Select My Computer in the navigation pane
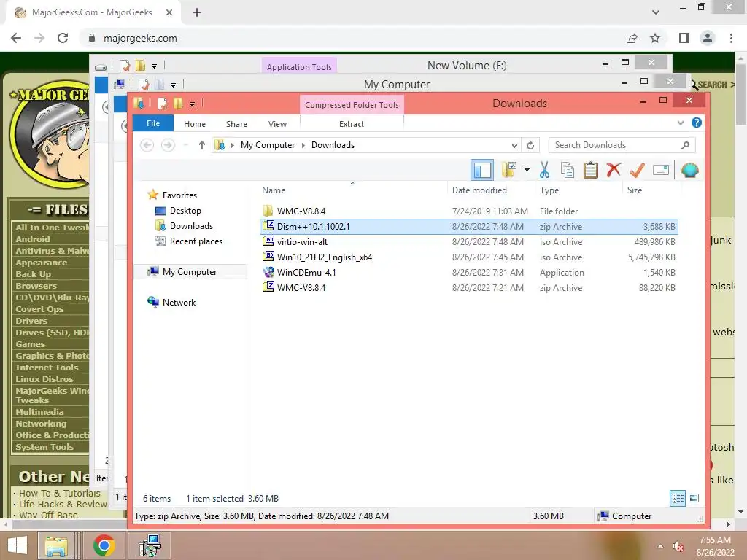Viewport: 747px width, 560px height. coord(190,272)
